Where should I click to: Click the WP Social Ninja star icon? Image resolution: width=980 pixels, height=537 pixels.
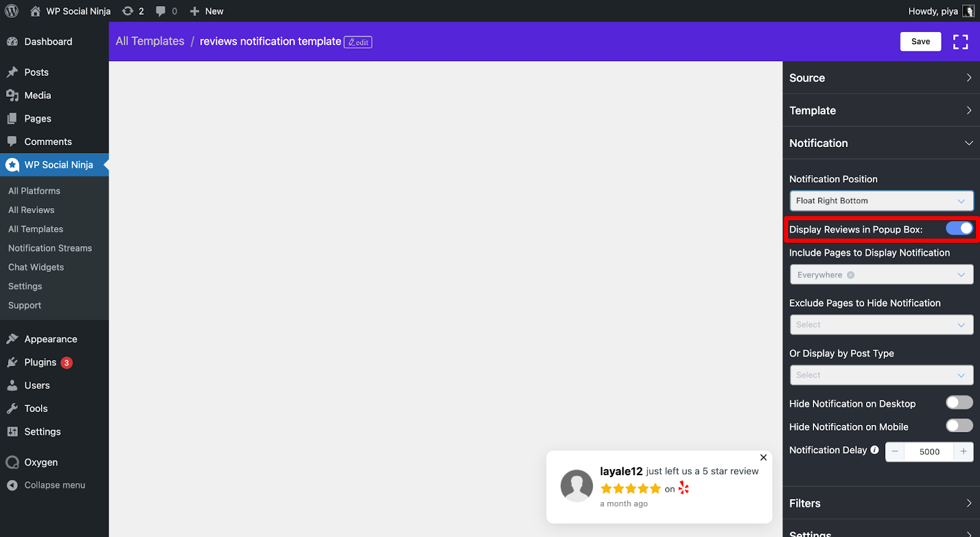[x=12, y=165]
